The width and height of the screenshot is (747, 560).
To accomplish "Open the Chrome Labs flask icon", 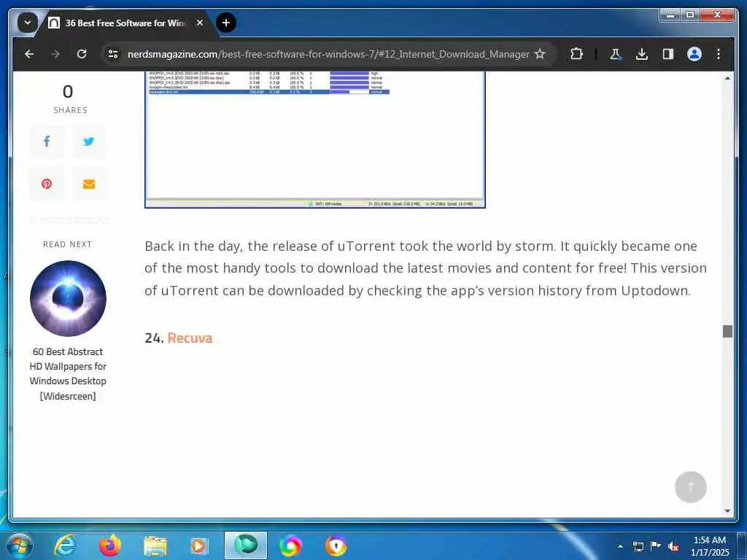I will (x=615, y=54).
